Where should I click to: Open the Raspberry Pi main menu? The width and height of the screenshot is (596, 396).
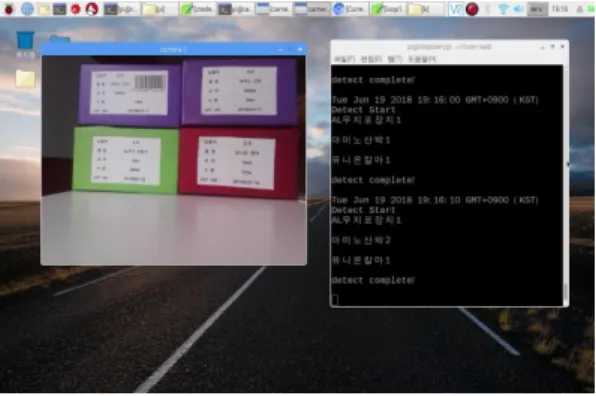click(x=8, y=8)
